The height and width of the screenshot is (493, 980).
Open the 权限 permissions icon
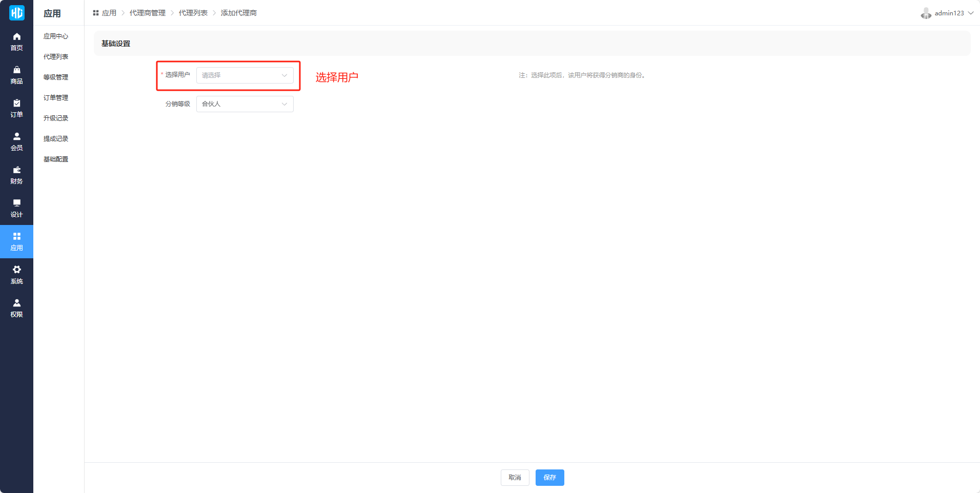(x=16, y=303)
